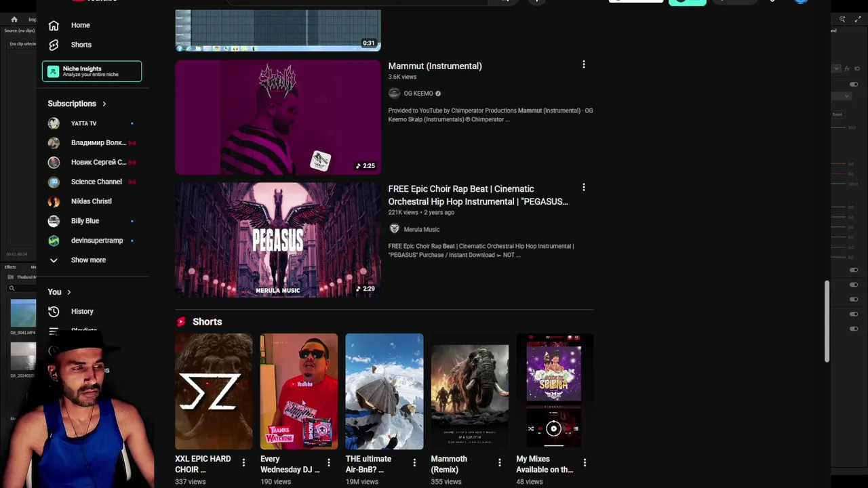Open the Merula Music channel name link
Image resolution: width=868 pixels, height=488 pixels.
422,229
